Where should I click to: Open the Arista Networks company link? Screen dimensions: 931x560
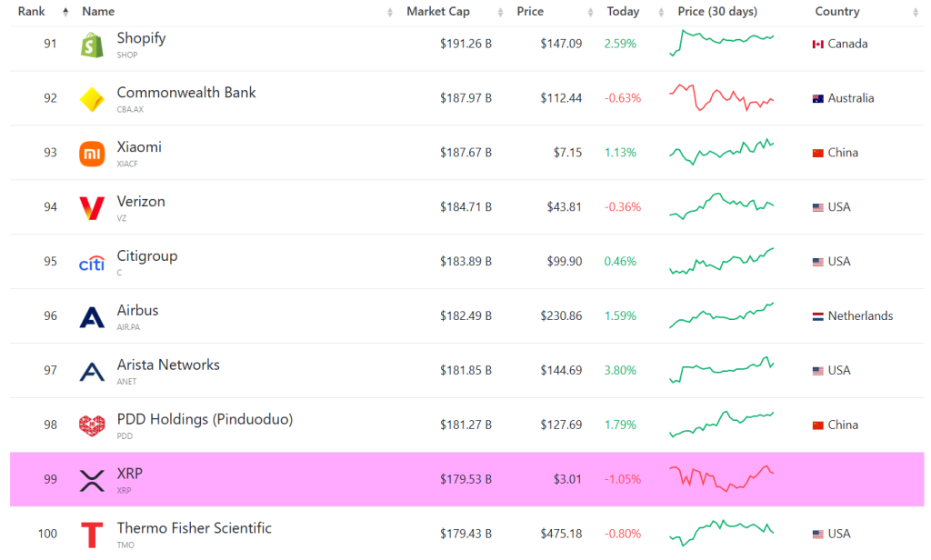(x=168, y=365)
